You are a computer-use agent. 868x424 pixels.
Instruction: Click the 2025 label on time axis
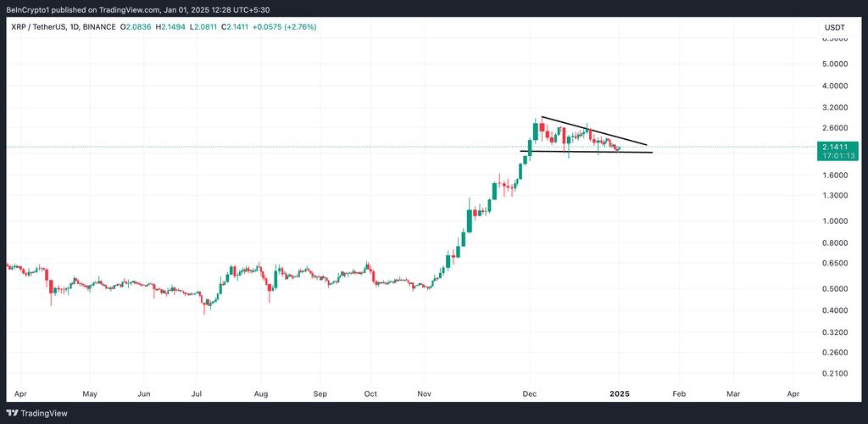point(620,394)
